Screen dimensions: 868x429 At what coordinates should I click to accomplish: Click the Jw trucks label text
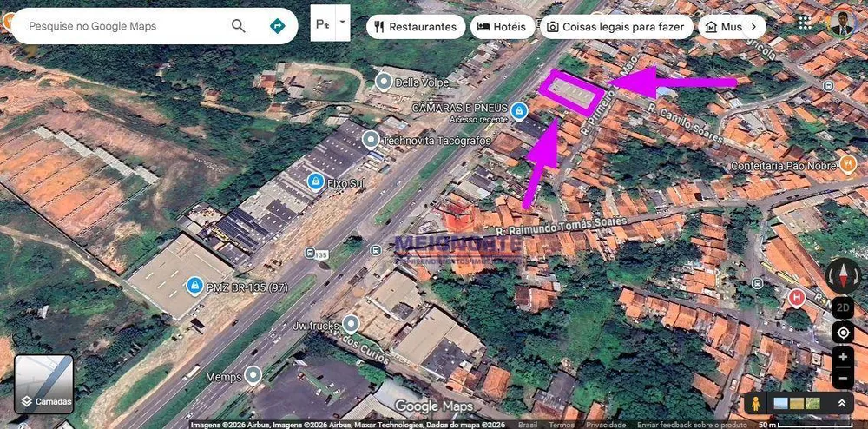pos(316,325)
